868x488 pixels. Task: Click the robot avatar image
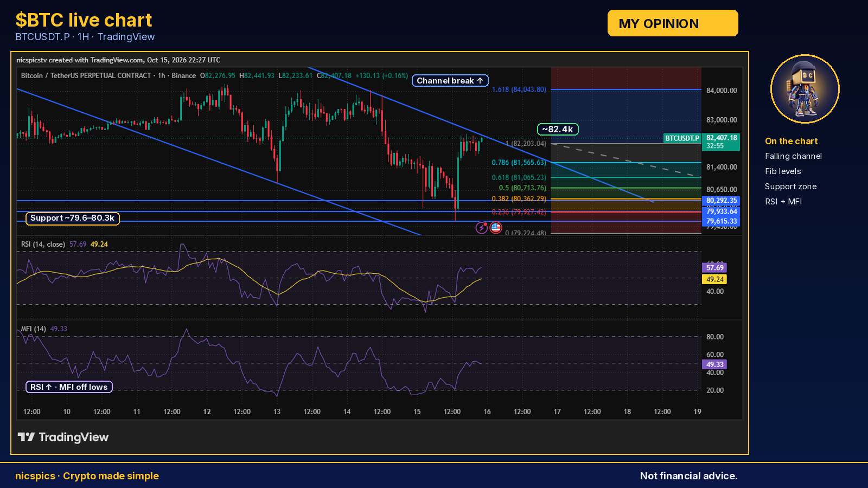(805, 89)
